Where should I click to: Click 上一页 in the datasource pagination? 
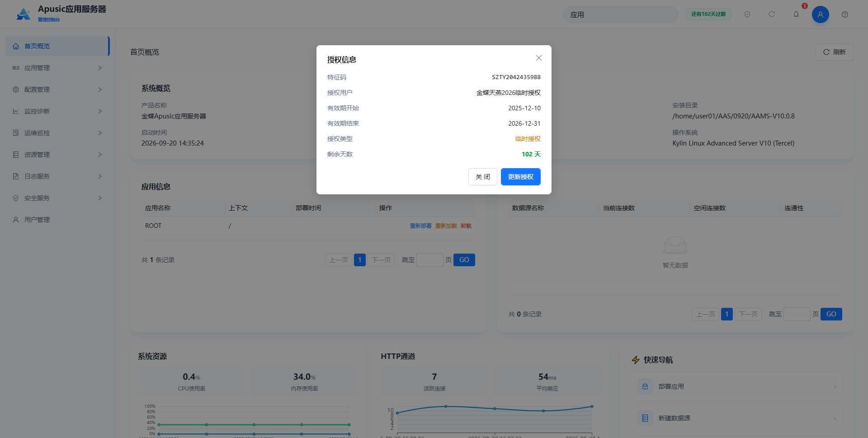pyautogui.click(x=706, y=314)
